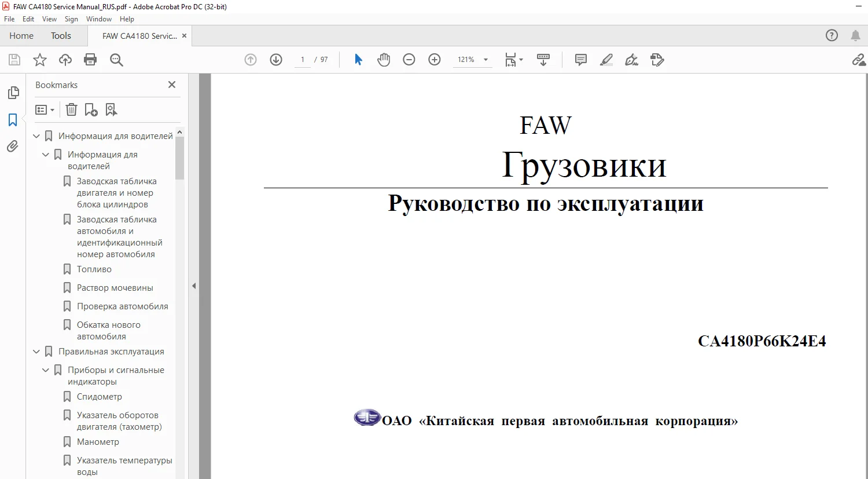Image resolution: width=868 pixels, height=479 pixels.
Task: Collapse the navigation pane with arrow
Action: coord(194,286)
